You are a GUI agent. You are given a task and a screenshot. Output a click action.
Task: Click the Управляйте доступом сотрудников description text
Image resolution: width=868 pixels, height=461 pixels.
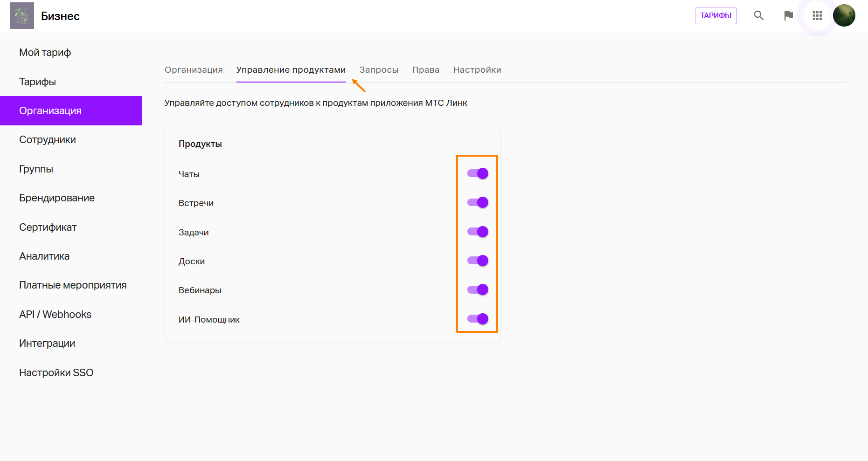coord(316,103)
